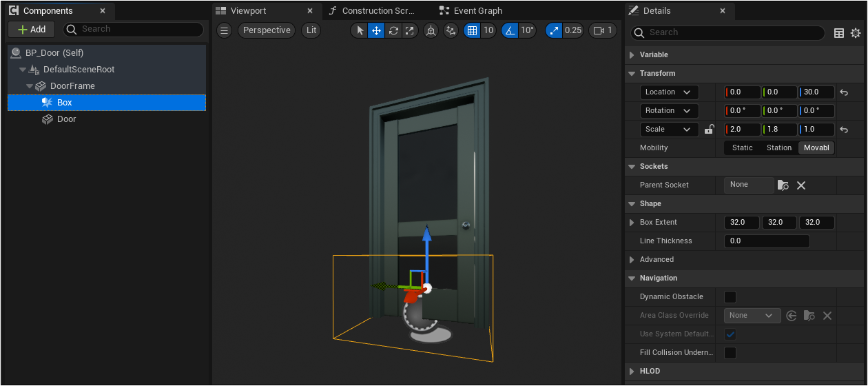Image resolution: width=868 pixels, height=386 pixels.
Task: Expand the Variable section
Action: tap(632, 54)
